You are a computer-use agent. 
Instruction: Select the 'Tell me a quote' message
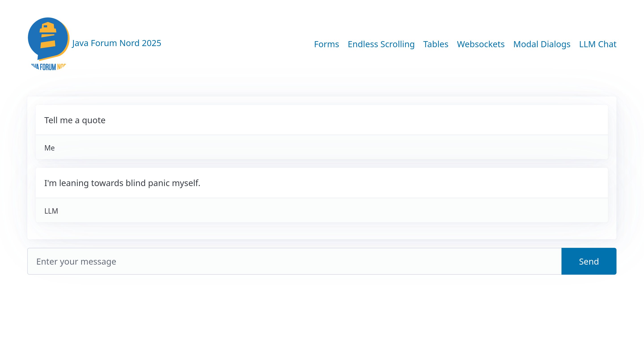point(75,120)
